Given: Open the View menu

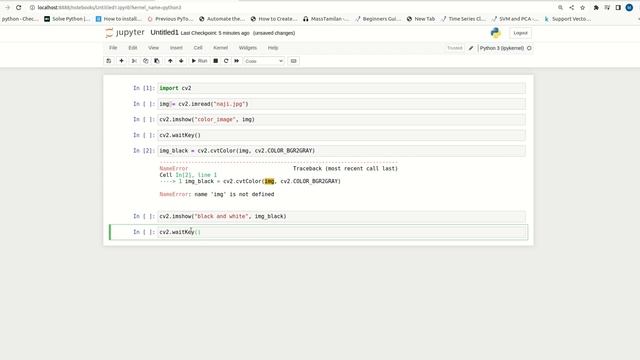Looking at the screenshot, I should coord(153,48).
